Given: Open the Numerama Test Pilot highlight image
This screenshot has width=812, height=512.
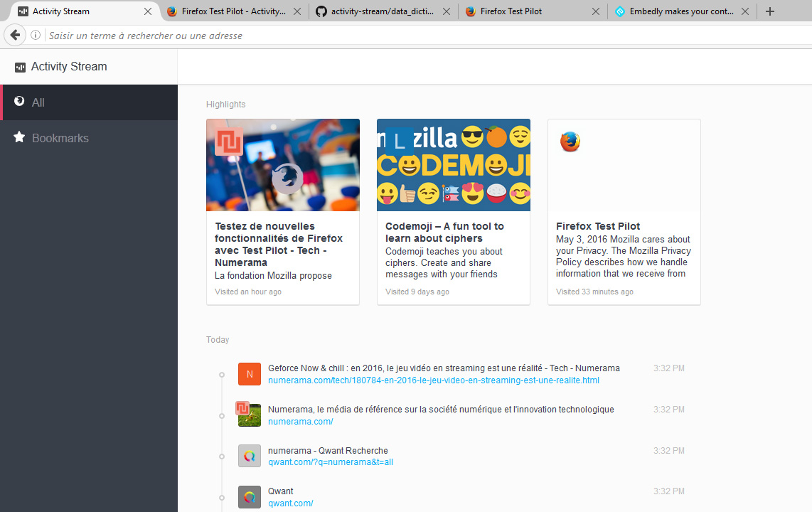Looking at the screenshot, I should coord(283,165).
